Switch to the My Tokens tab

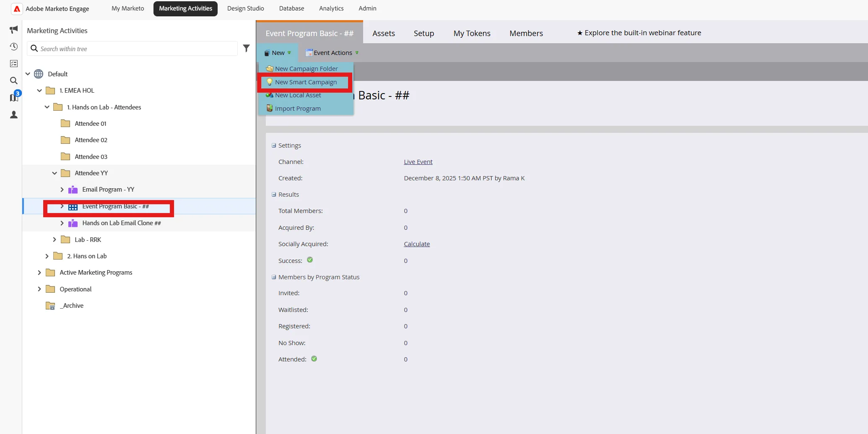[x=472, y=33]
